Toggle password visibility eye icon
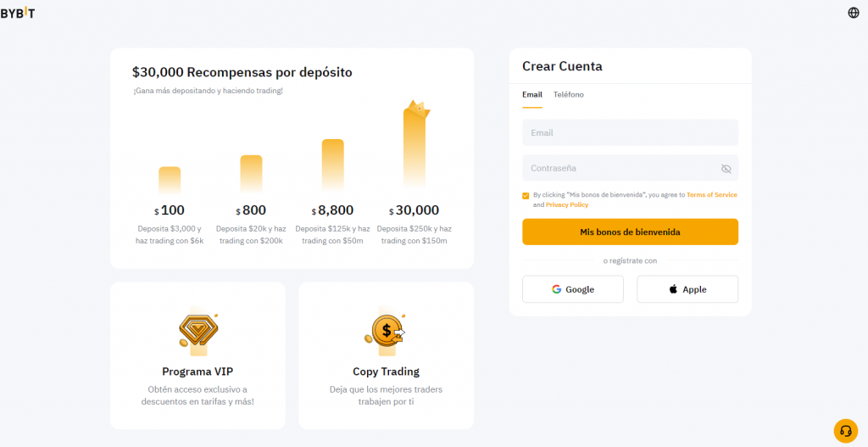 coord(726,169)
